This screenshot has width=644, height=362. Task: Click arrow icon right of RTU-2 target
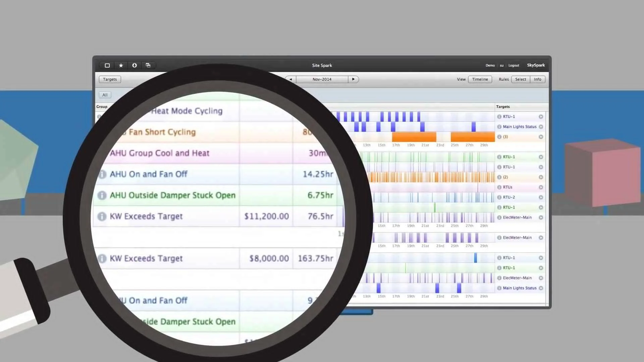click(x=541, y=197)
